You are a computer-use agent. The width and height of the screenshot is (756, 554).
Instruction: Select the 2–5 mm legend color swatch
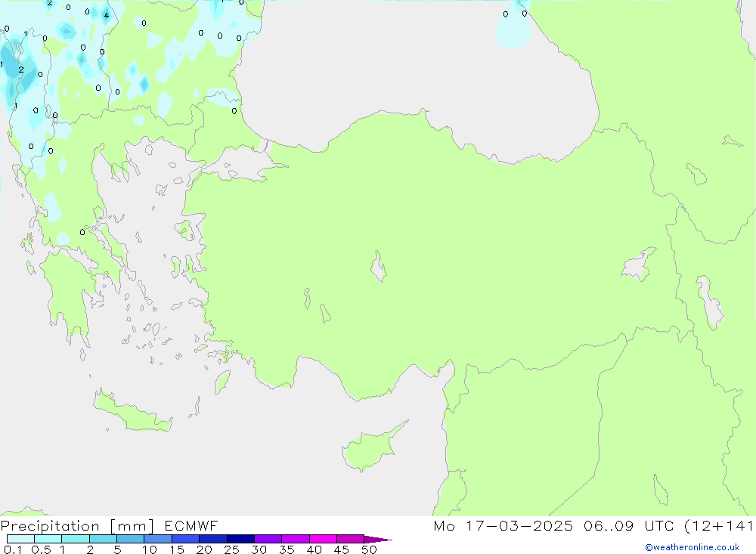point(103,539)
